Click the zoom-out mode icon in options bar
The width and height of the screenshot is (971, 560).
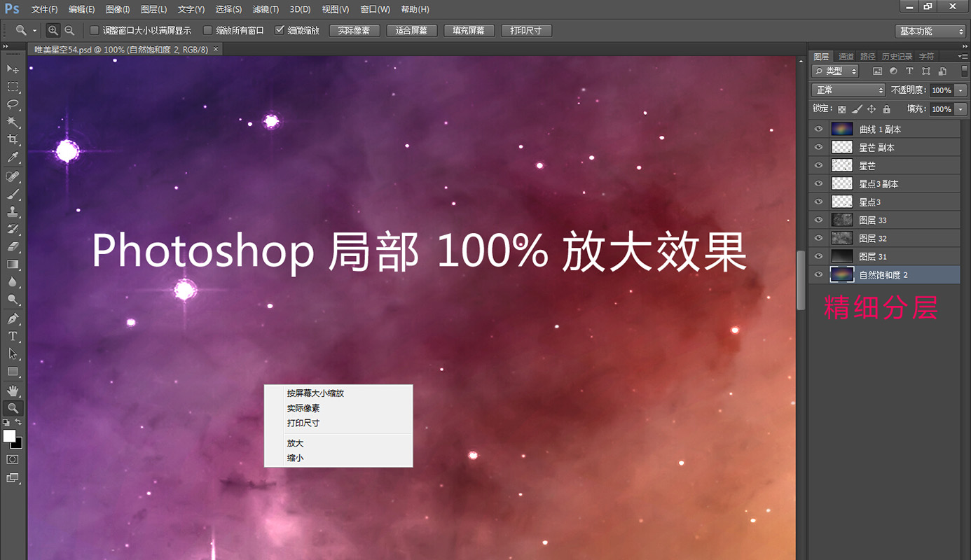pos(69,30)
